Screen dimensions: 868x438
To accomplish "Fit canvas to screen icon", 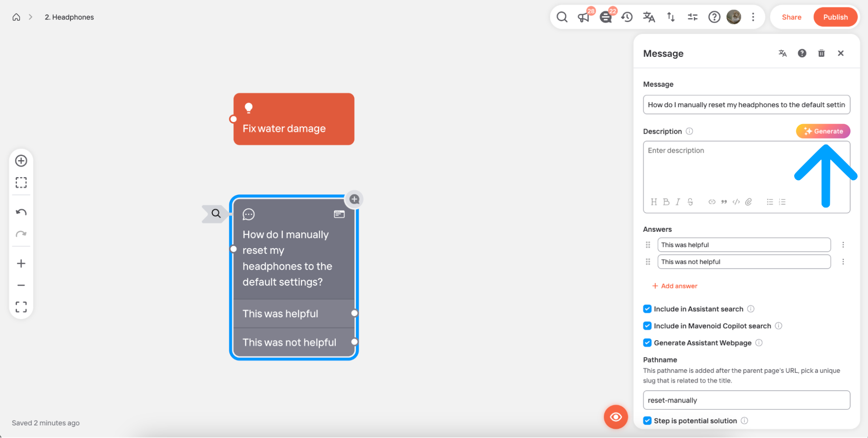I will 21,307.
